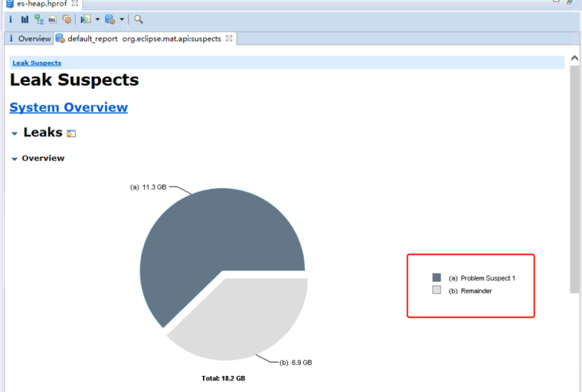The width and height of the screenshot is (582, 392).
Task: Collapse the Overview subsection
Action: click(15, 159)
